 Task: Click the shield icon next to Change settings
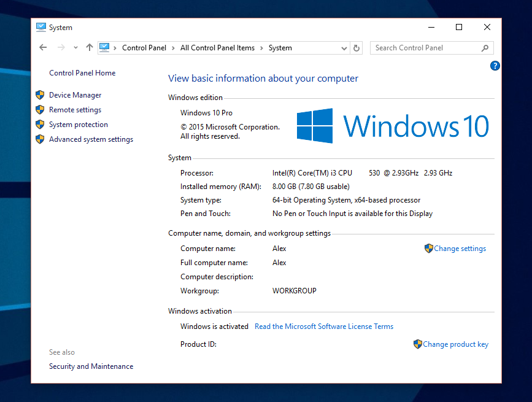tap(428, 249)
